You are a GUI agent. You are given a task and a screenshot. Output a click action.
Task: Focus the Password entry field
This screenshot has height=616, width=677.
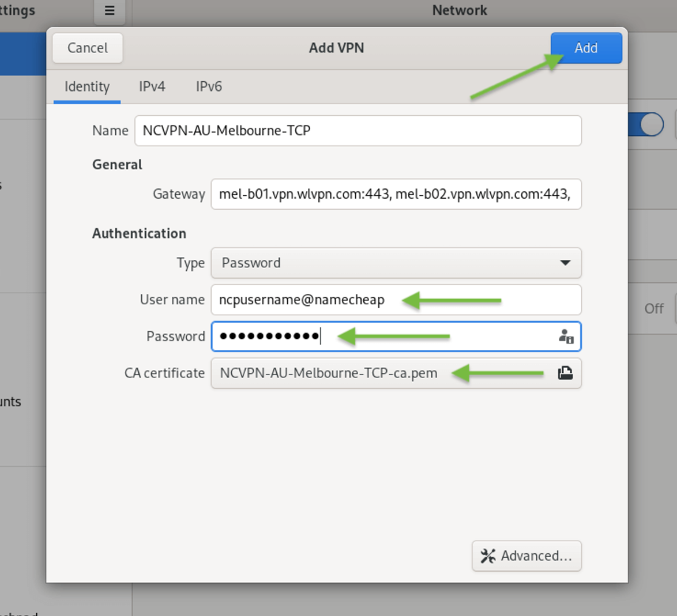pos(396,337)
